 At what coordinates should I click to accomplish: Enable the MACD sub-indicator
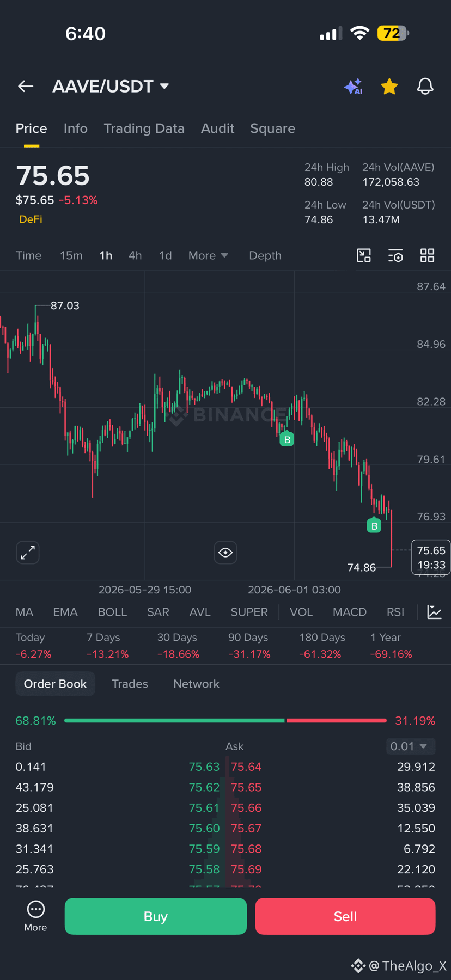(350, 612)
